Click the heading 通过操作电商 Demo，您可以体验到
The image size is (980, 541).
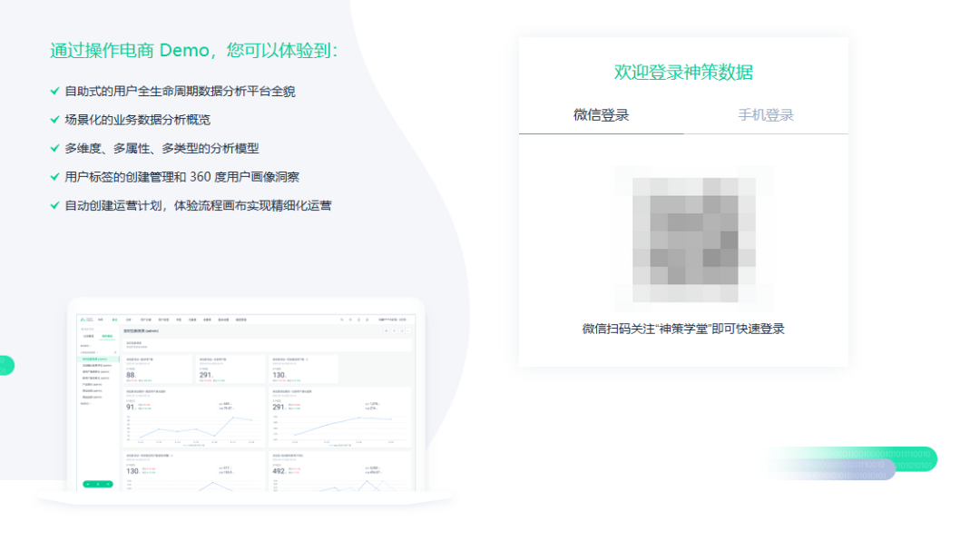click(x=194, y=50)
